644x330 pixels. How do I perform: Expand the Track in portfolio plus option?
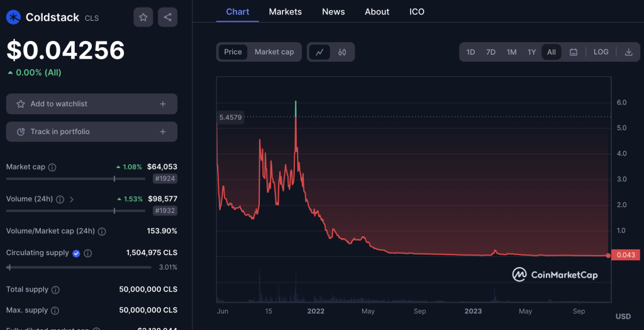click(x=163, y=132)
